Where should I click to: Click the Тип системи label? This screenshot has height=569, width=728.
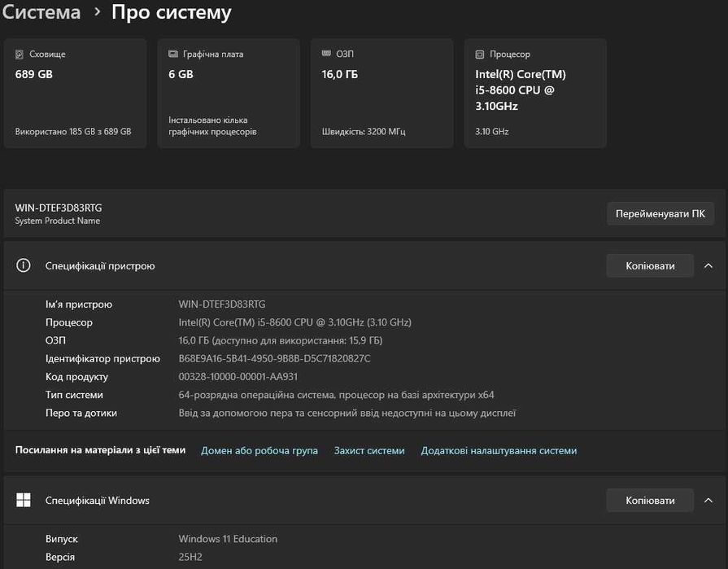[74, 395]
